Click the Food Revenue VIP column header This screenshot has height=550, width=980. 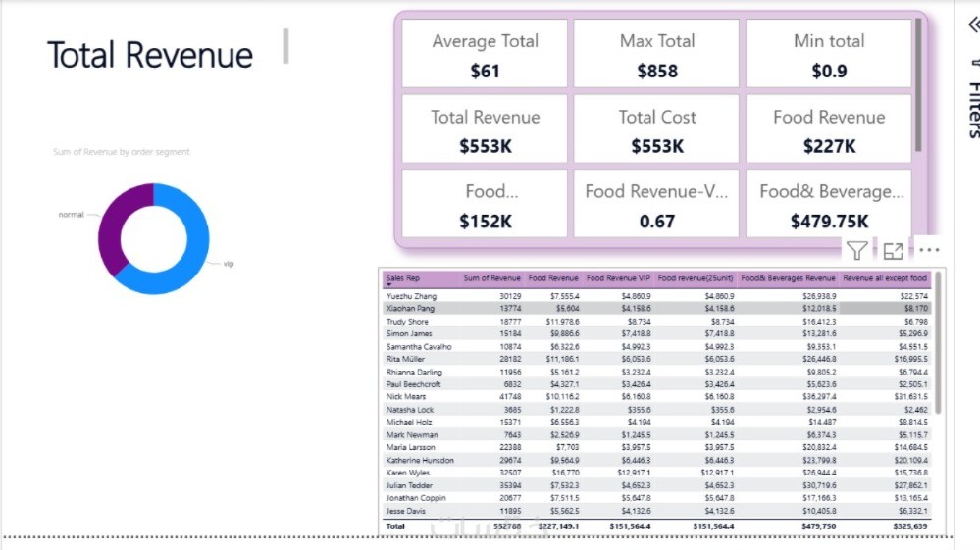click(616, 278)
